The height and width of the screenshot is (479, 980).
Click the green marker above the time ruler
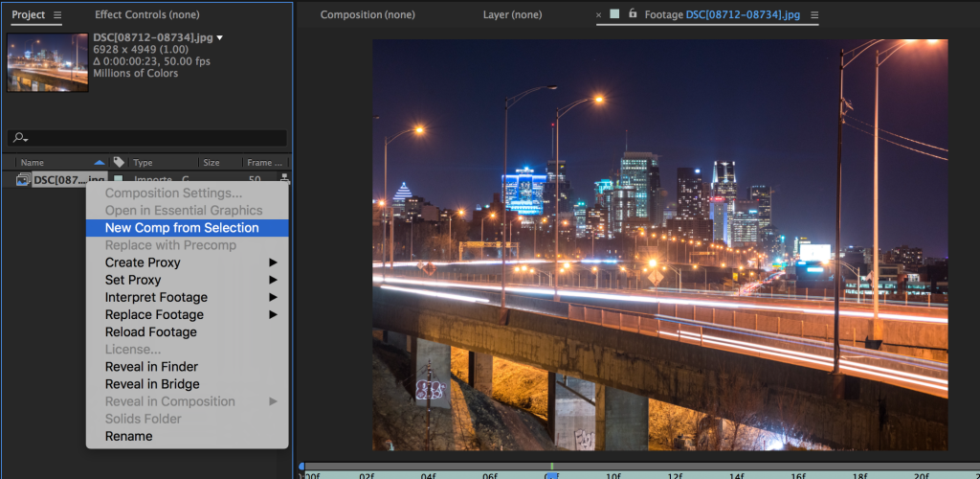point(552,467)
